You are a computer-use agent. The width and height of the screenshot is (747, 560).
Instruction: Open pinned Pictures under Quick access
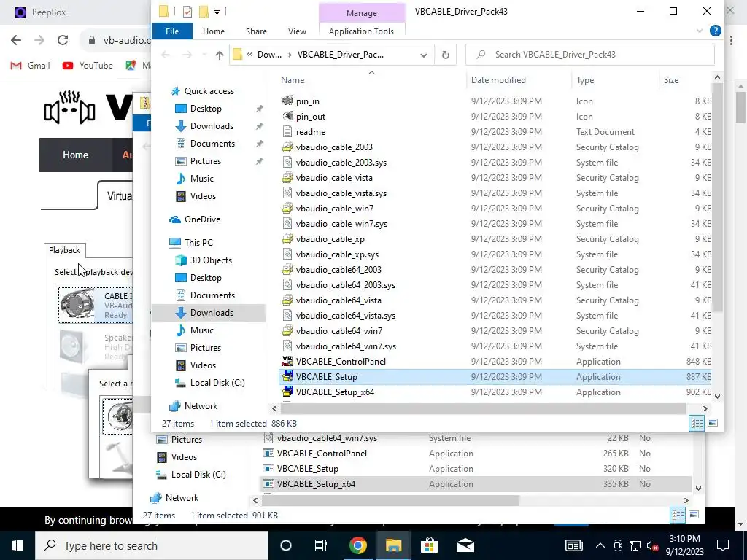coord(205,161)
